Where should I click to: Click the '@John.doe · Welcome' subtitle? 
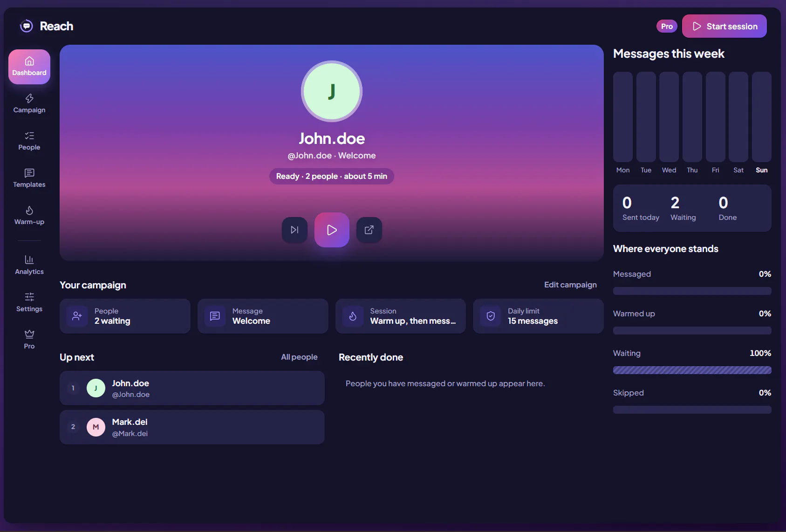point(332,156)
